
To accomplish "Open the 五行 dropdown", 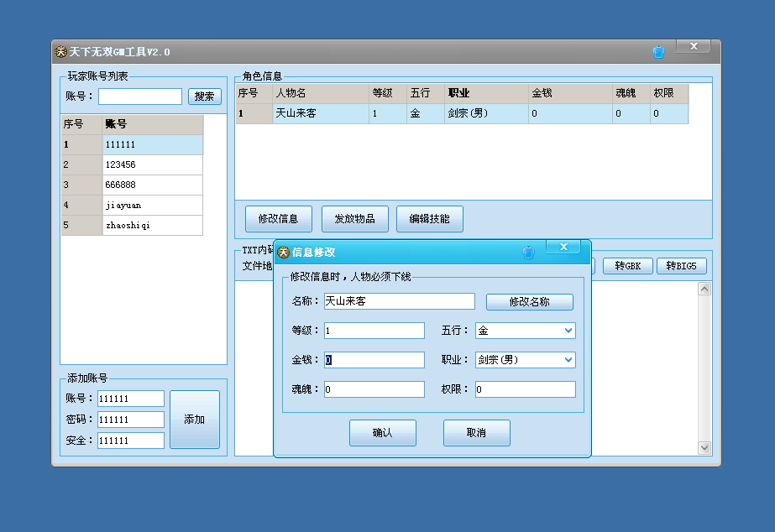I will pyautogui.click(x=568, y=331).
